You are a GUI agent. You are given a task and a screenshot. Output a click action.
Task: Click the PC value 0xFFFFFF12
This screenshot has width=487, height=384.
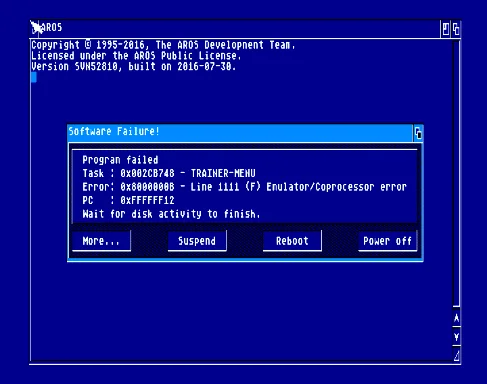(147, 200)
